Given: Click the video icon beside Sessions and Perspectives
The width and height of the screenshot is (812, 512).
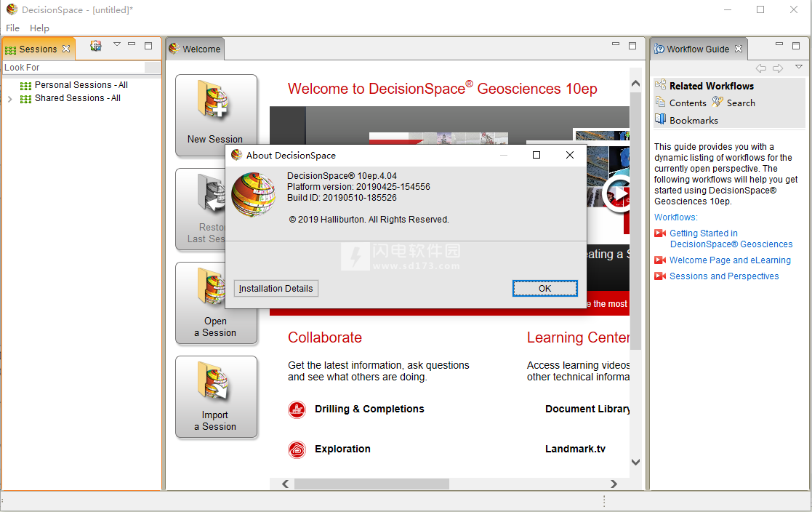Looking at the screenshot, I should (x=660, y=276).
